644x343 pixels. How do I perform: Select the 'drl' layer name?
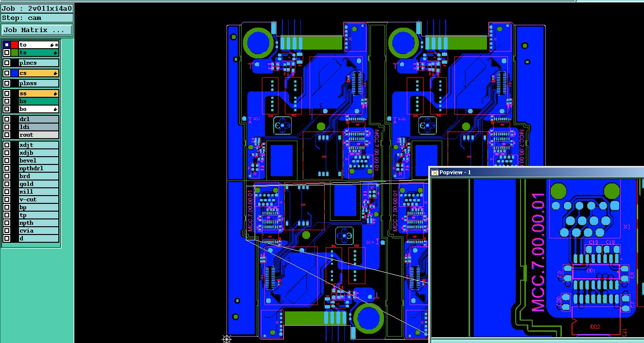(39, 119)
